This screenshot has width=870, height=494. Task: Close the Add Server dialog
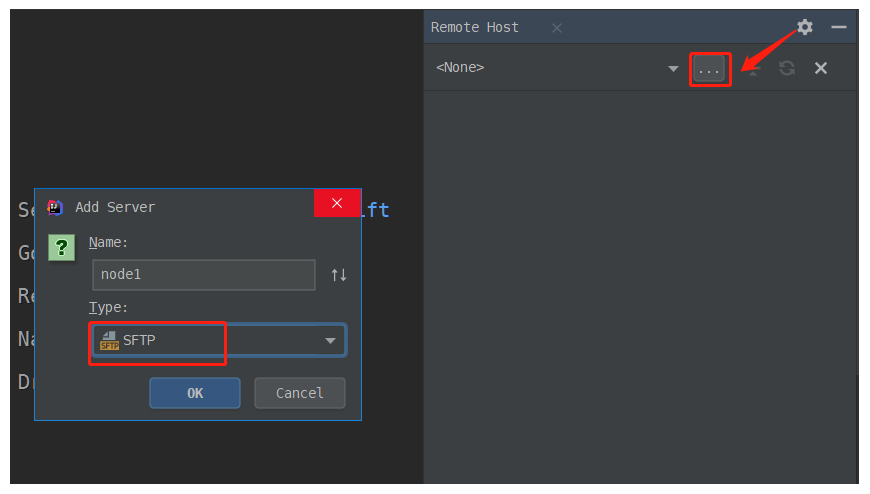coord(337,203)
